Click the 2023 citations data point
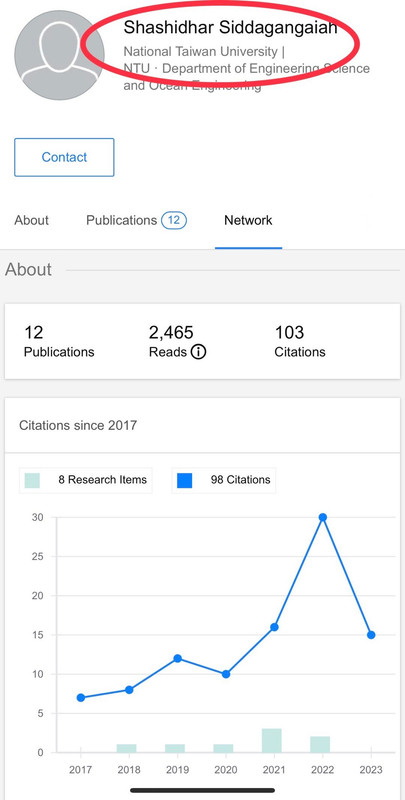The image size is (405, 800). pyautogui.click(x=371, y=635)
